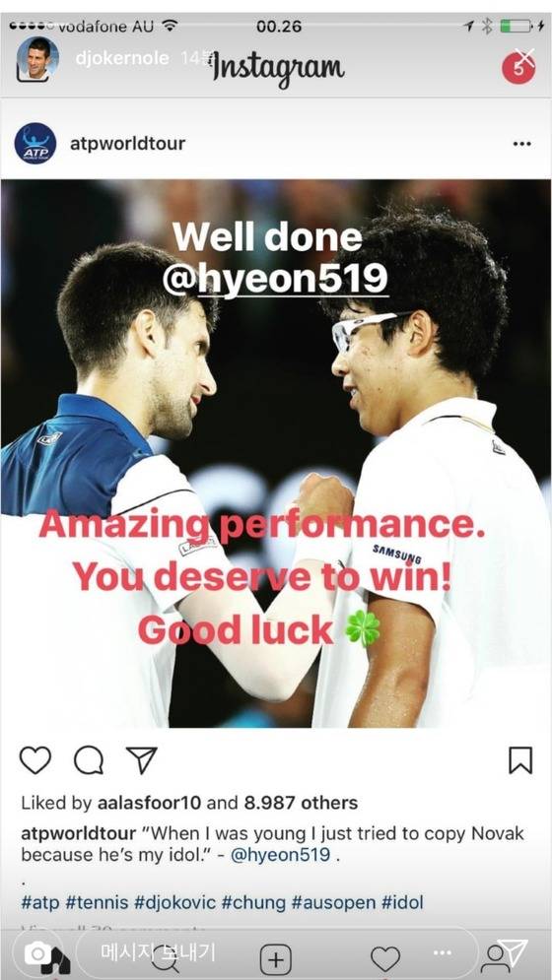The image size is (552, 980).
Task: Open comments via the speech bubble icon
Action: pyautogui.click(x=89, y=760)
